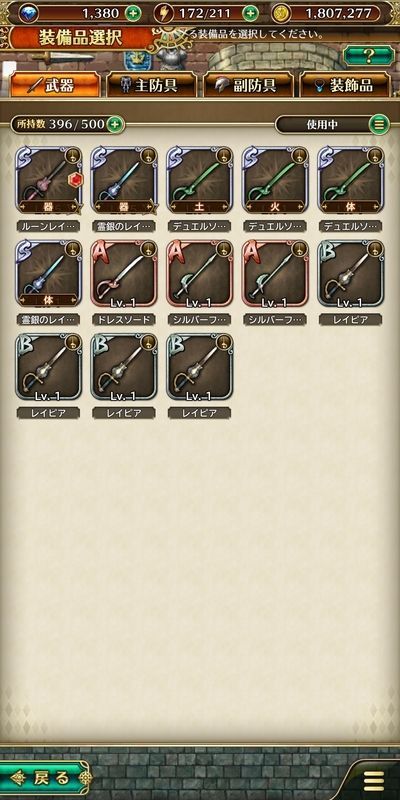Select the ルーンレイ rapier with red gem
400x800 pixels.
click(48, 180)
